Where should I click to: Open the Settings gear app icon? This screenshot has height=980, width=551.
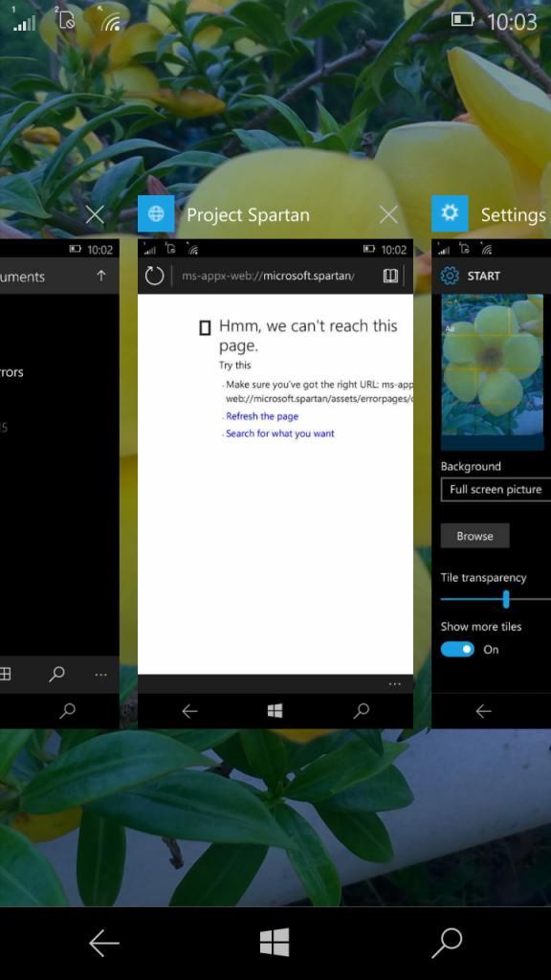click(450, 214)
